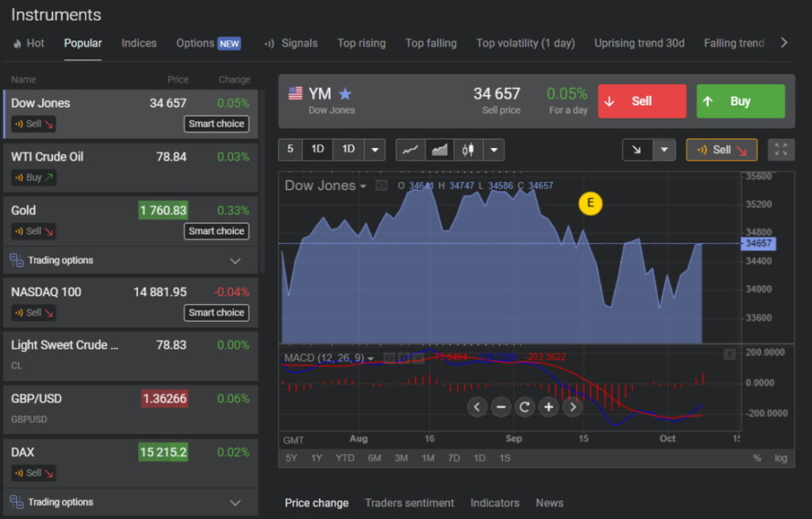
Task: Reset the chart view with the refresh icon
Action: click(524, 407)
